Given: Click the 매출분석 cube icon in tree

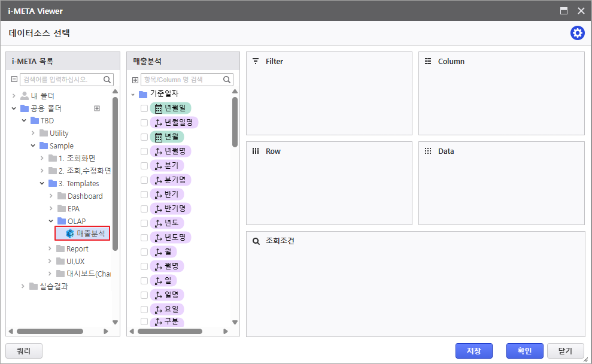Looking at the screenshot, I should (70, 233).
